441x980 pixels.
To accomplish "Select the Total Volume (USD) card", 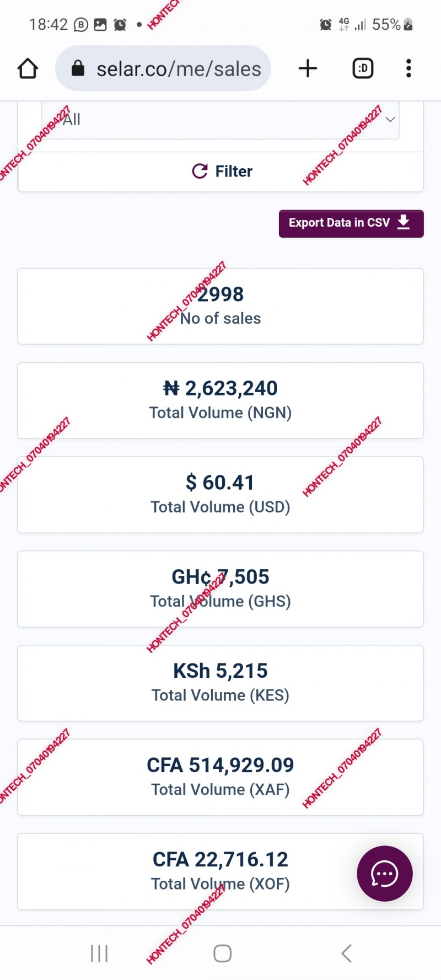I will pos(220,495).
